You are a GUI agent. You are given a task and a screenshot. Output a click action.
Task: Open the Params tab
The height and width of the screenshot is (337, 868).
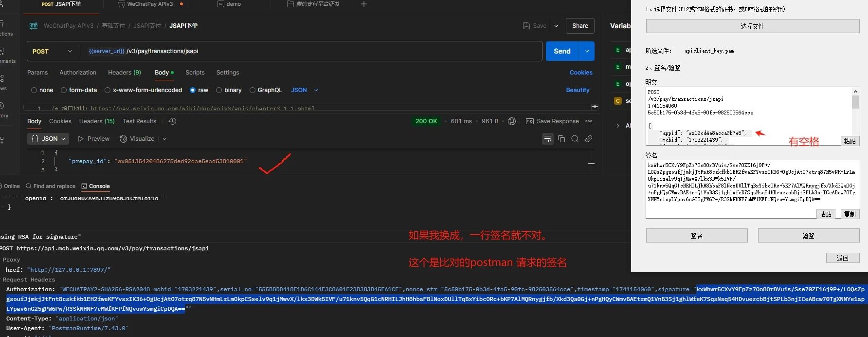[x=37, y=73]
